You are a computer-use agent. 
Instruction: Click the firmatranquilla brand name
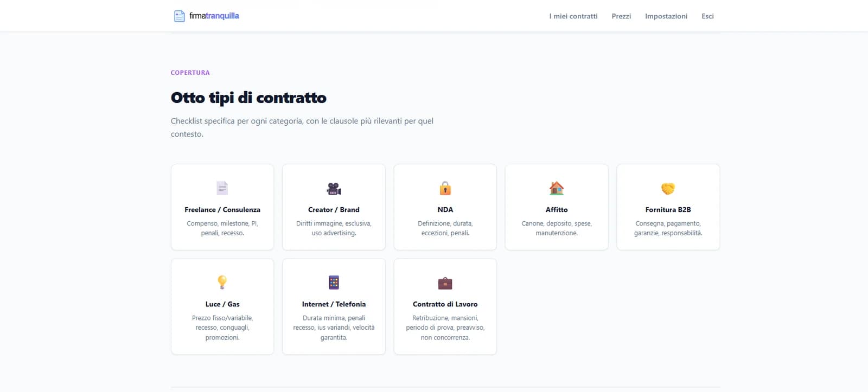[x=214, y=16]
